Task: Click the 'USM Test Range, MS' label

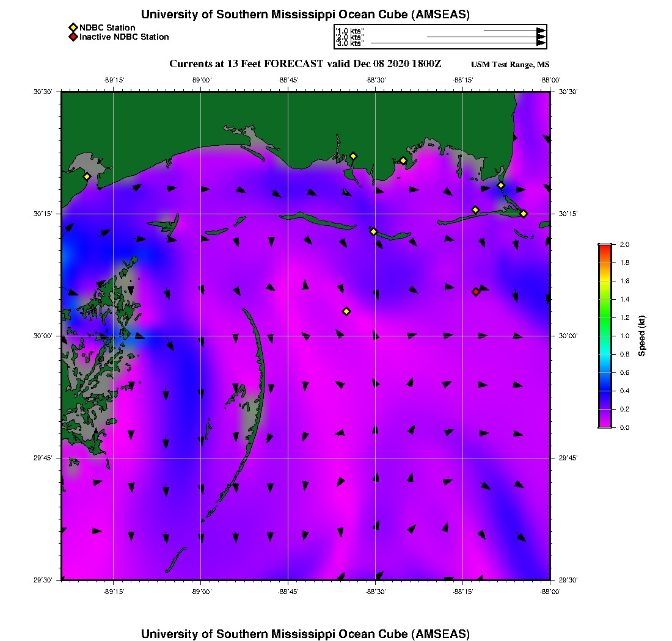Action: pos(510,65)
